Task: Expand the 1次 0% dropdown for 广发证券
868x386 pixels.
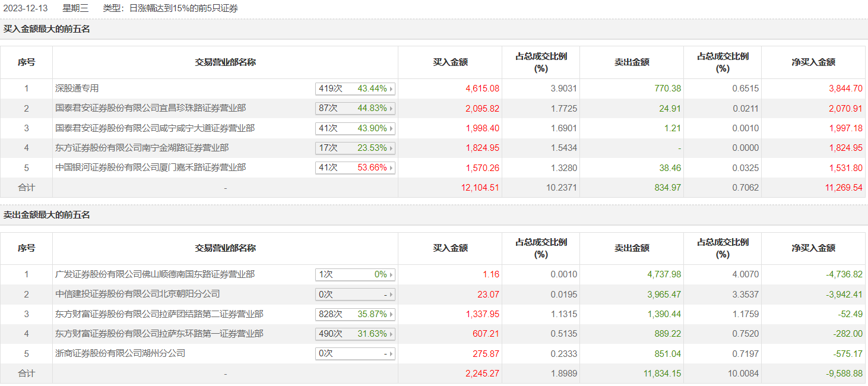Action: click(x=355, y=274)
